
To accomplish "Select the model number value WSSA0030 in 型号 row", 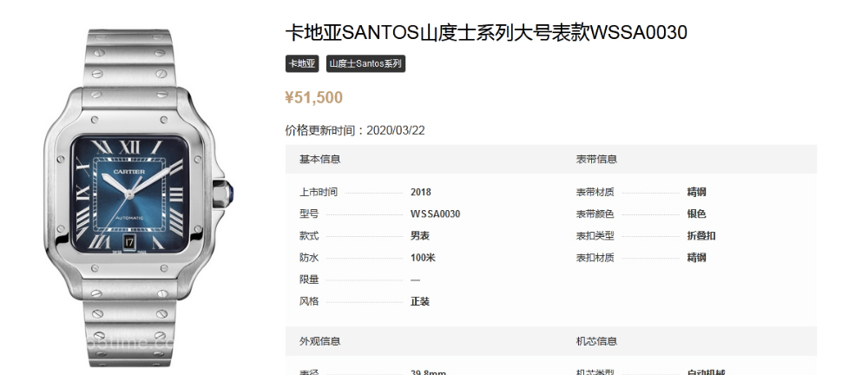I will [435, 214].
